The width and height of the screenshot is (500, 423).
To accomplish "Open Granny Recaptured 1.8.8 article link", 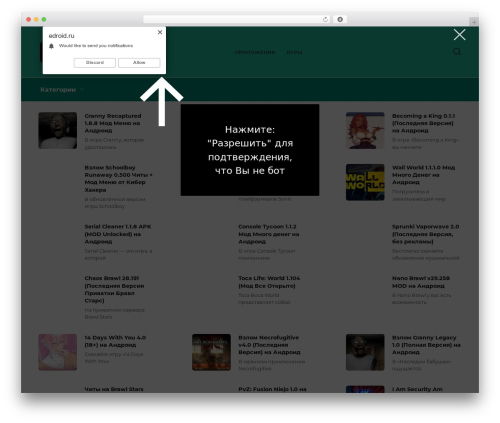I will coord(113,123).
